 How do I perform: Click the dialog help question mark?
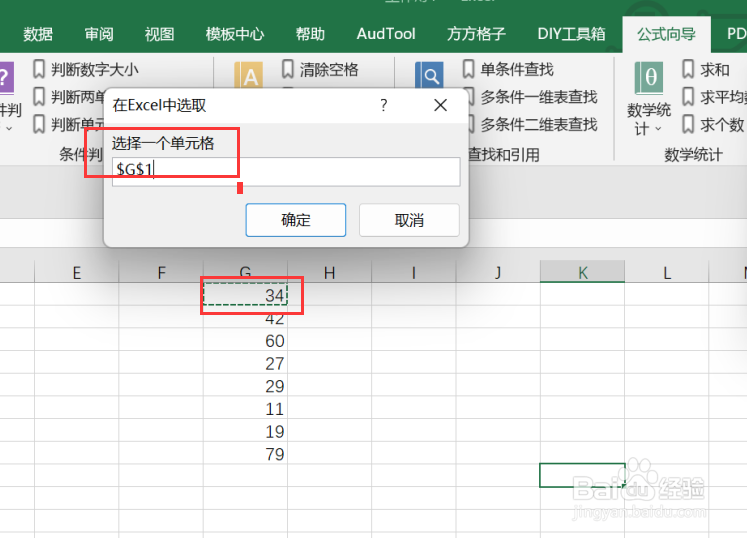pos(384,105)
